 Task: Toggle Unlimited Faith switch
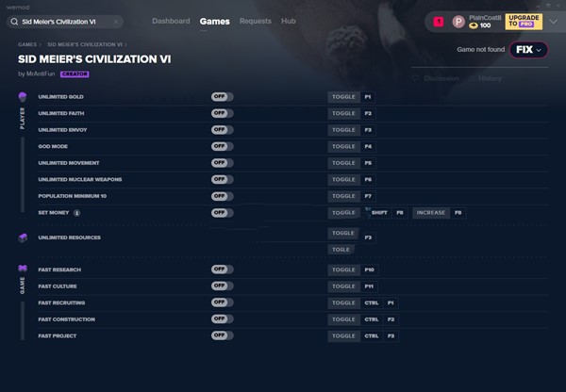tap(222, 113)
